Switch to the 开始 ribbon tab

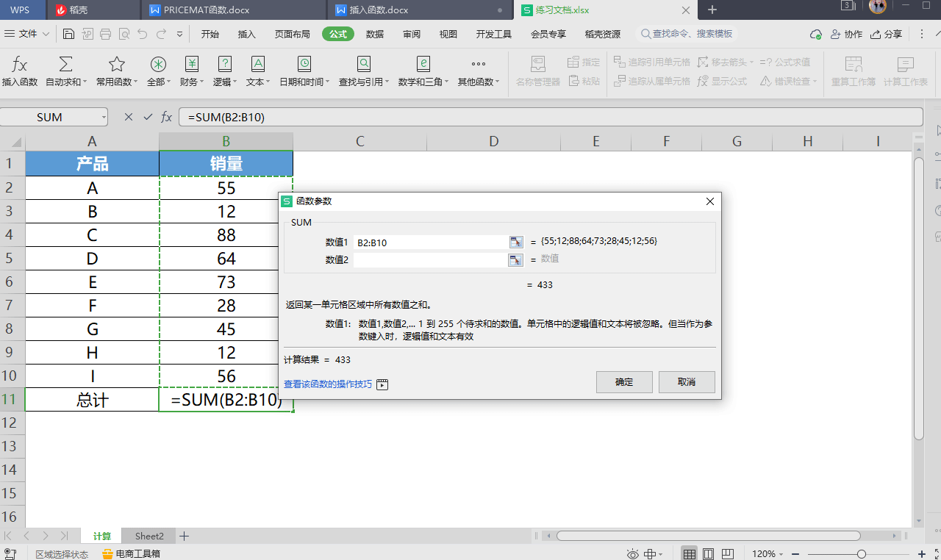(210, 34)
